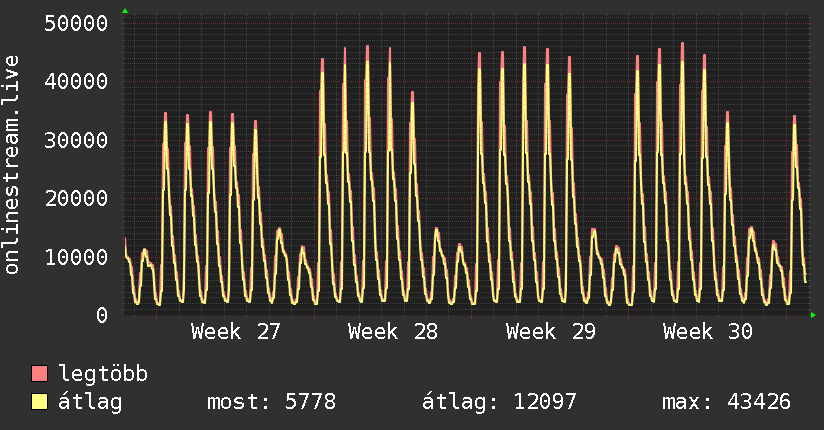Click the green arrow atop the y-axis
This screenshot has height=430, width=824.
click(x=125, y=11)
